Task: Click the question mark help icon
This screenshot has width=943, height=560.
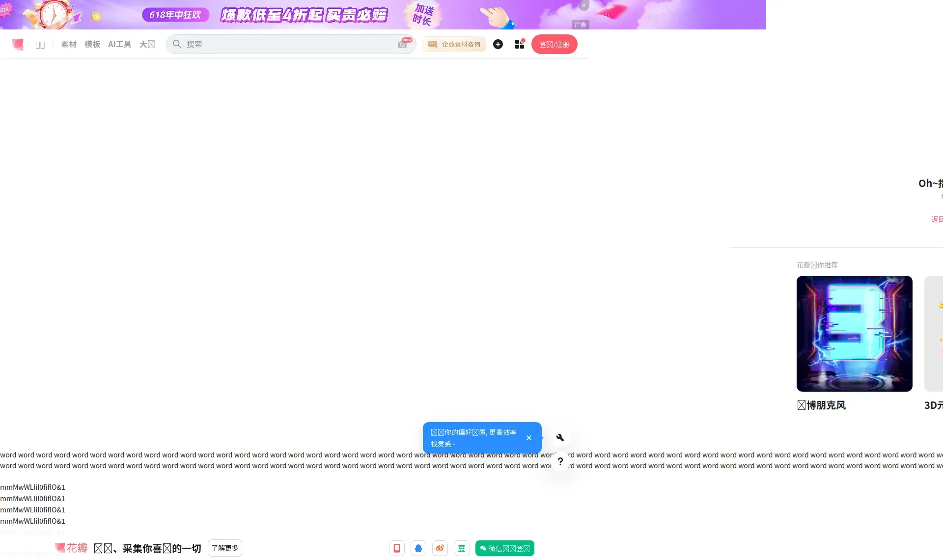Action: coord(560,461)
